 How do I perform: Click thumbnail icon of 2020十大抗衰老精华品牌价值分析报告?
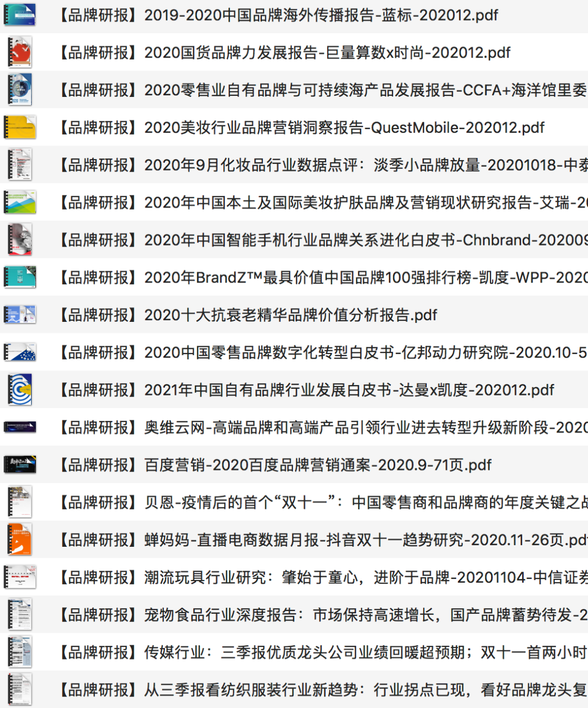coord(20,315)
